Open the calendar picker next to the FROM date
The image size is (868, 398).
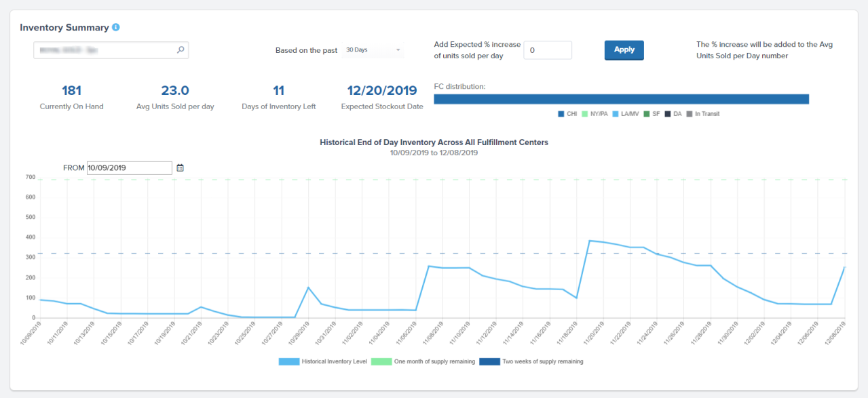pos(180,167)
